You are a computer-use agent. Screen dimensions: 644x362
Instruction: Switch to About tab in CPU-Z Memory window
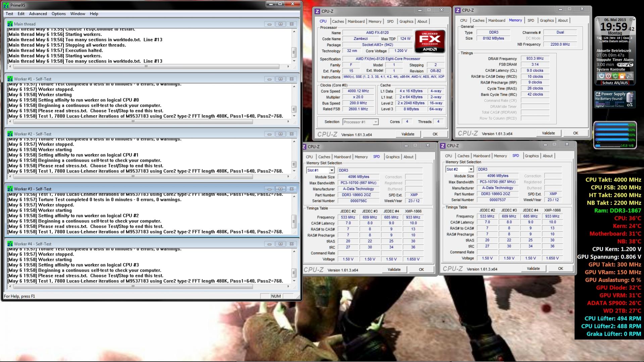563,20
